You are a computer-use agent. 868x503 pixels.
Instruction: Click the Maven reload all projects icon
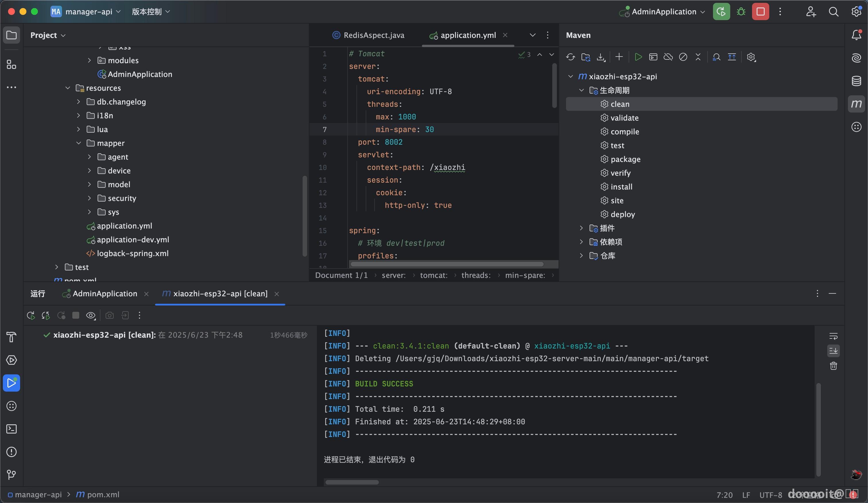coord(570,57)
